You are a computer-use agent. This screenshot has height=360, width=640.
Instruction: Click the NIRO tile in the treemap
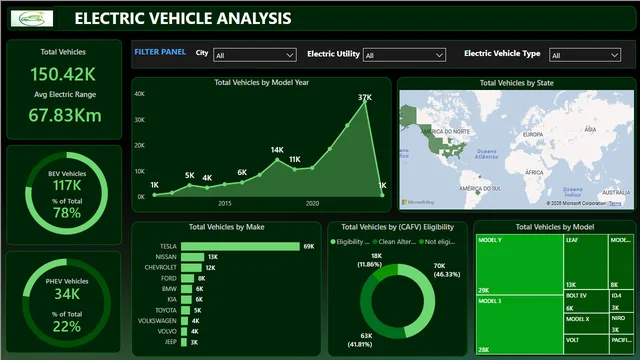tap(621, 323)
